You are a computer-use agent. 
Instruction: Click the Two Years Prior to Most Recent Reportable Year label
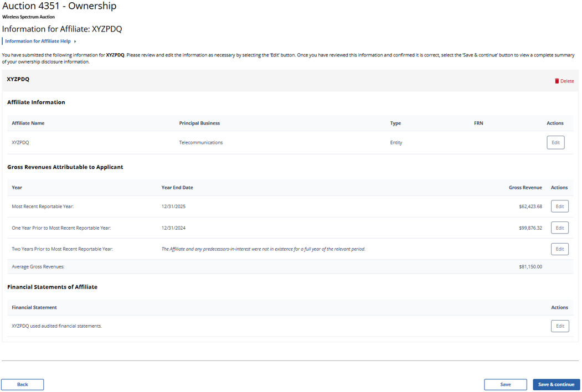point(63,249)
